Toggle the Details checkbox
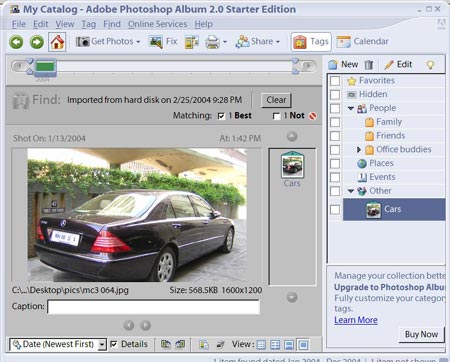 tap(114, 344)
